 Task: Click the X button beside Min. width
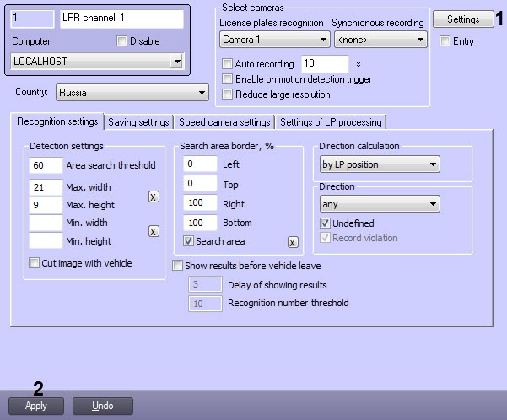pos(154,231)
